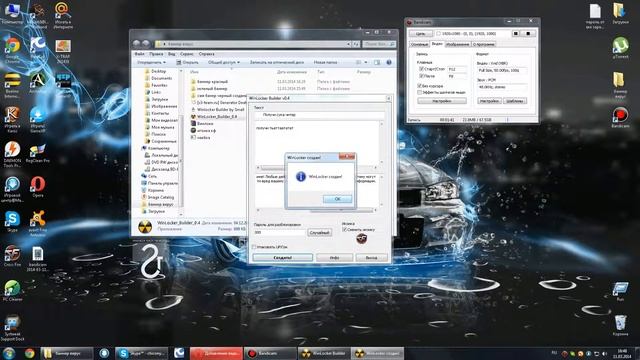Click the Инфо button in WinLocker Builder
Viewport: 640px width, 360px height.
(334, 258)
